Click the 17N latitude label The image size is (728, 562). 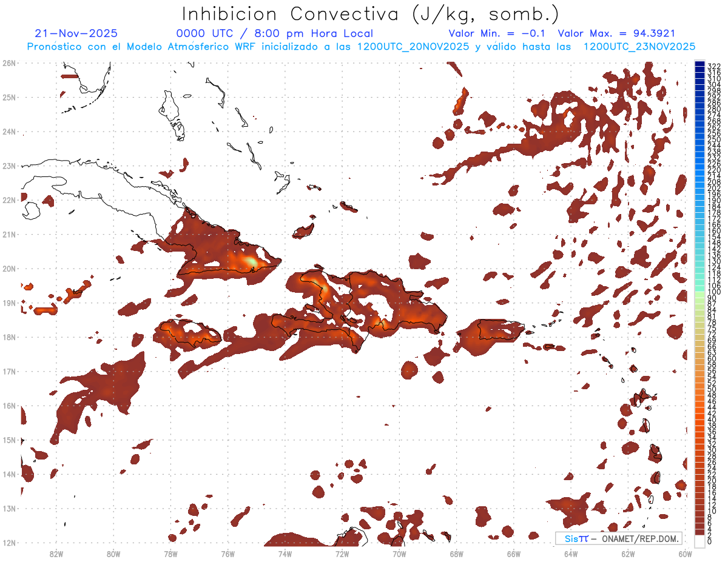click(x=9, y=371)
